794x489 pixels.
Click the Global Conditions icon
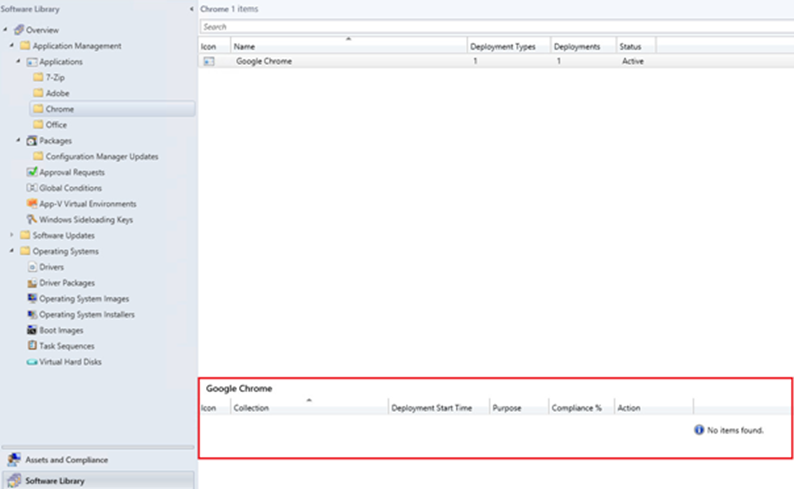(32, 188)
